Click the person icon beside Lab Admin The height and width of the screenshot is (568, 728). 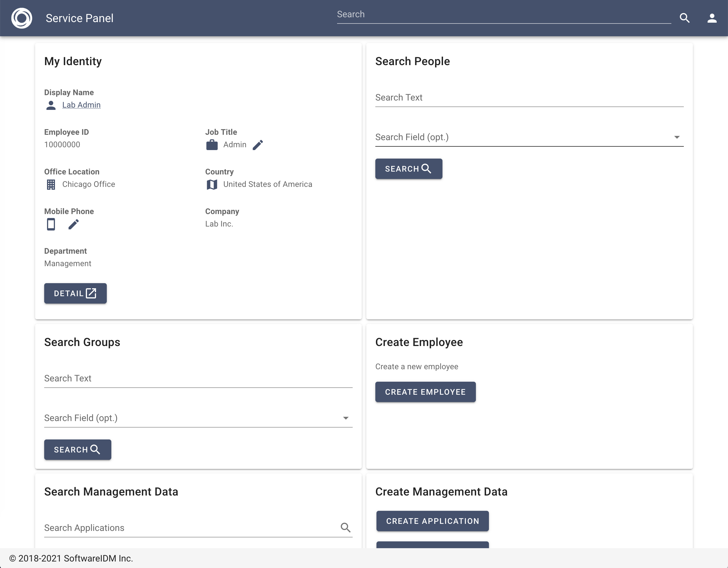(x=51, y=105)
